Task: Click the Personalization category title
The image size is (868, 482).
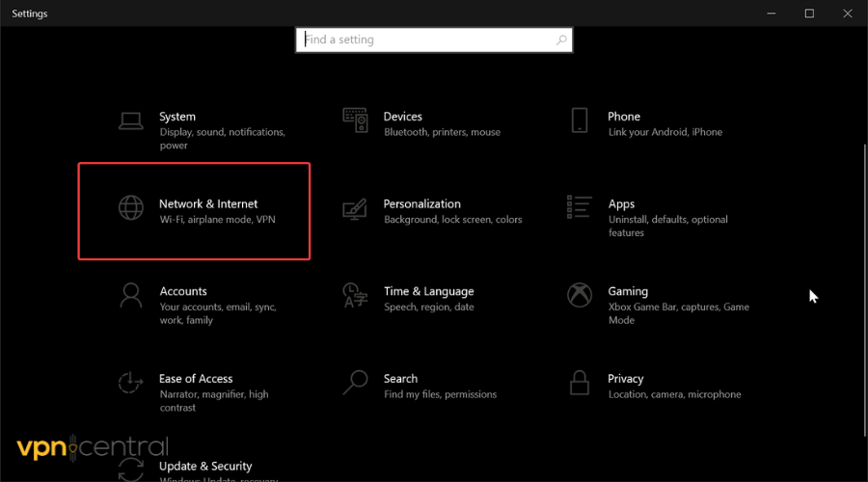Action: [421, 204]
